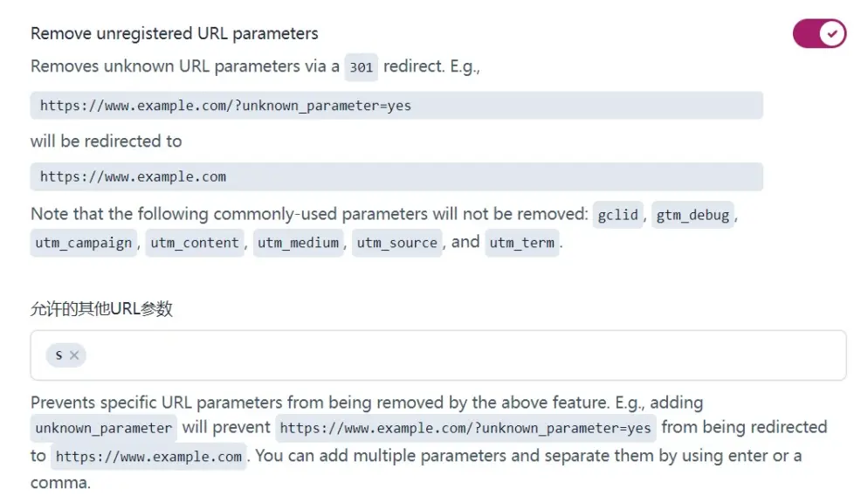Image resolution: width=868 pixels, height=503 pixels.
Task: Select the gtm_debug parameter chip
Action: point(692,214)
